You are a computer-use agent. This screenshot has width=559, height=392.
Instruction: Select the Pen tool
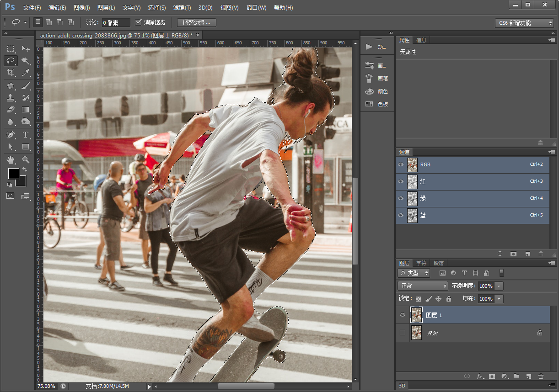pos(11,135)
